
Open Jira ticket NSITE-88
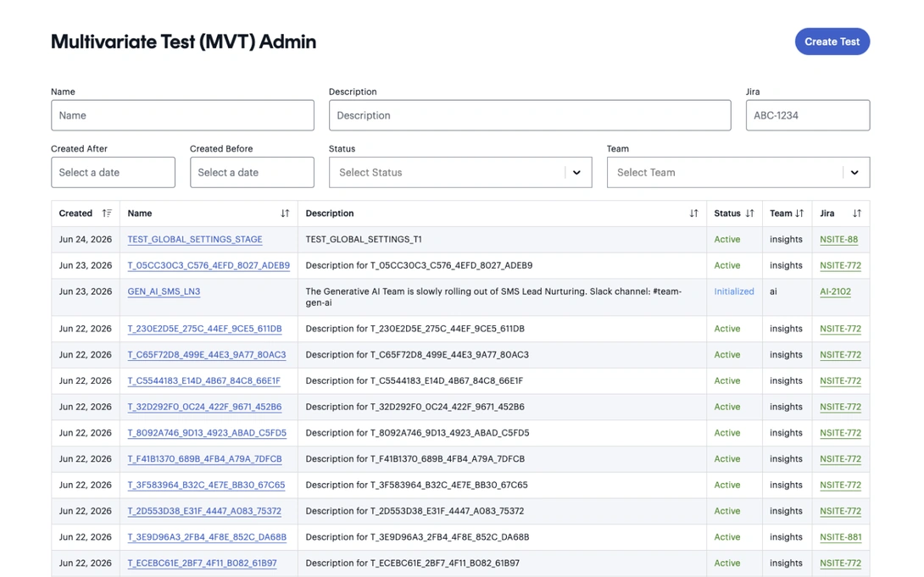click(x=838, y=240)
